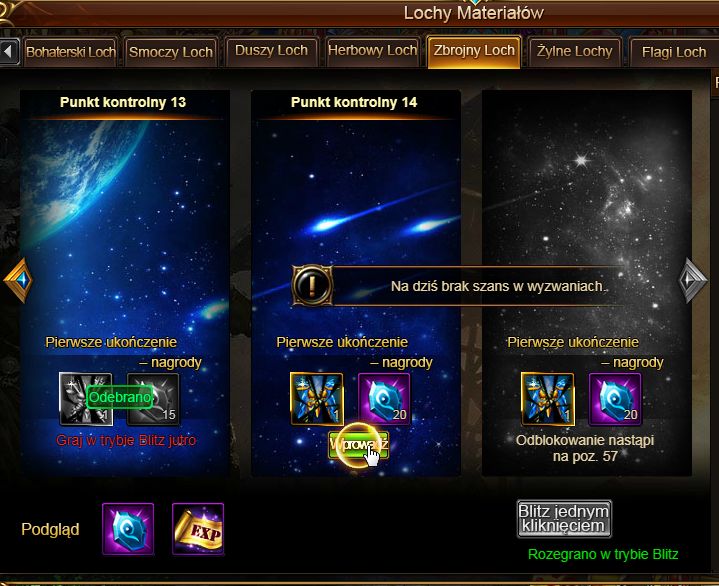Click the wings reward icon in the locked checkpoint

tap(548, 399)
